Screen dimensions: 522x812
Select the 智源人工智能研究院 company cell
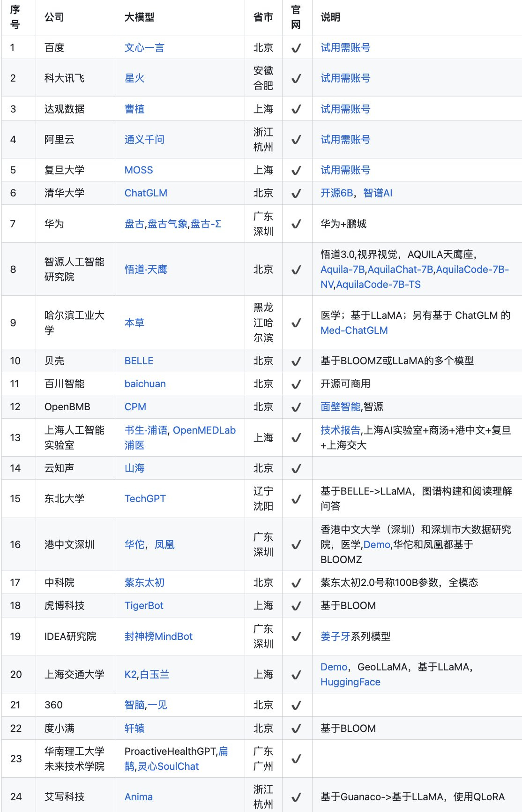click(76, 270)
